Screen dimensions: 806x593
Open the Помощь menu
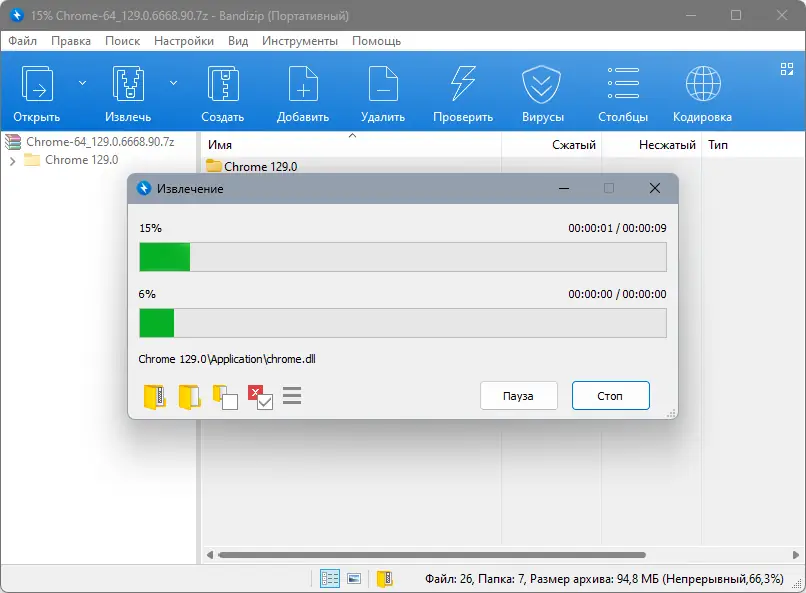coord(376,41)
